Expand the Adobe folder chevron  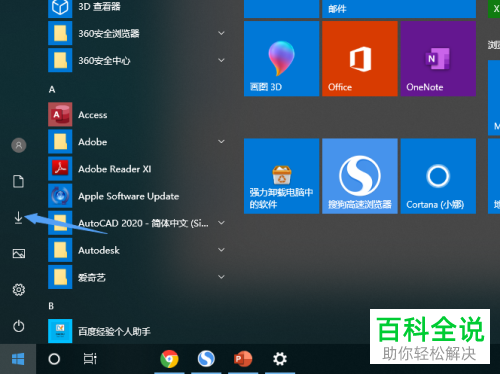coord(221,142)
